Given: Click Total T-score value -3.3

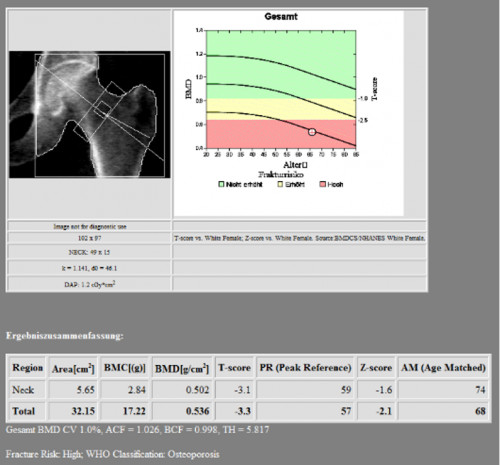Looking at the screenshot, I should coord(243,411).
